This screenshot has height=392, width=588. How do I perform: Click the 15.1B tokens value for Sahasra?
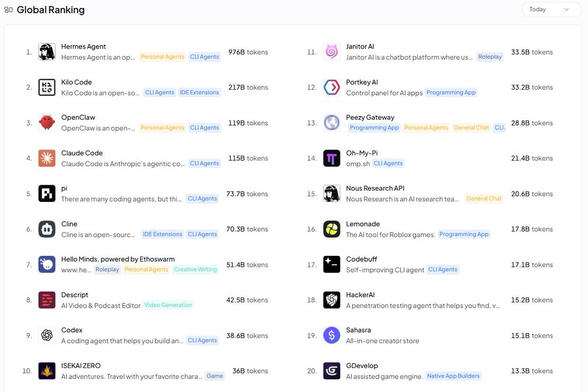(532, 336)
